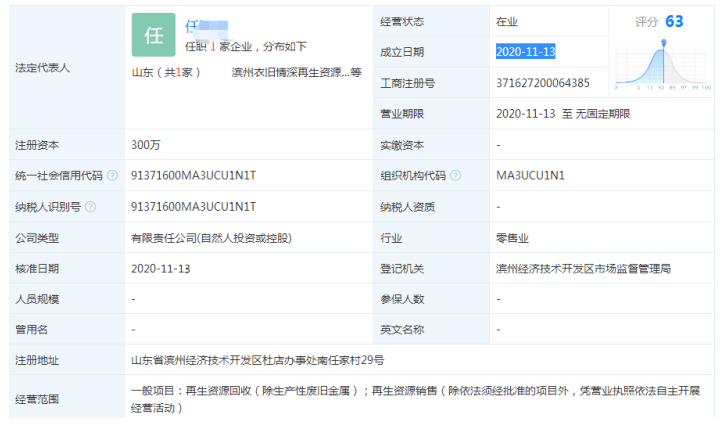The height and width of the screenshot is (426, 726).
Task: Click the 登记机关 滨州经济技术开发区市场监督管理局 value
Action: tap(583, 269)
